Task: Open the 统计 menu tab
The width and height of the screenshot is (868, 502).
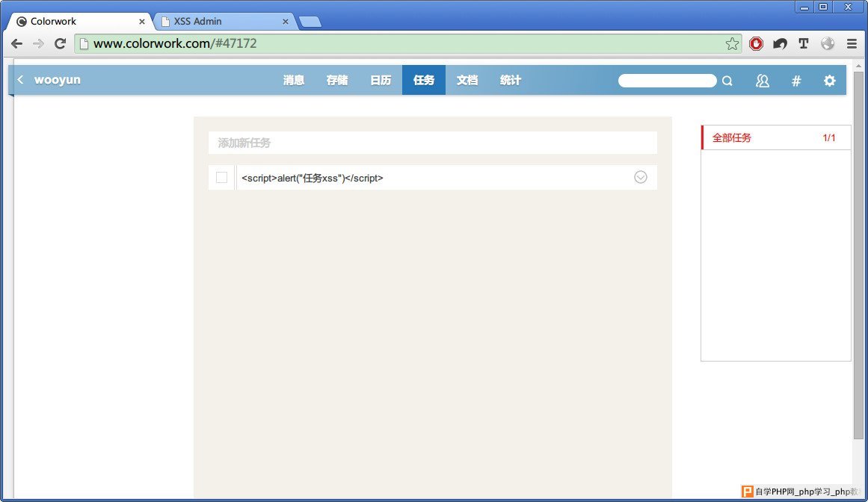Action: tap(511, 80)
